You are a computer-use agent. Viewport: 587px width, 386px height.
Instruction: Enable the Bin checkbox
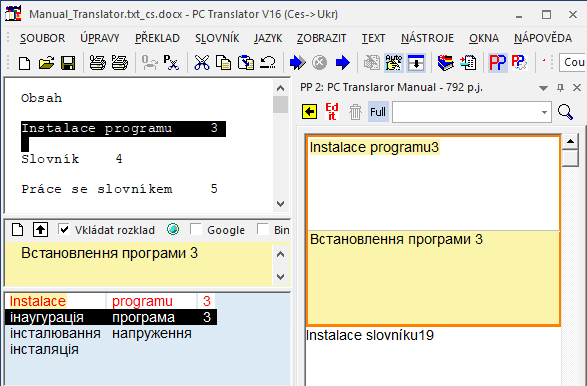click(263, 229)
